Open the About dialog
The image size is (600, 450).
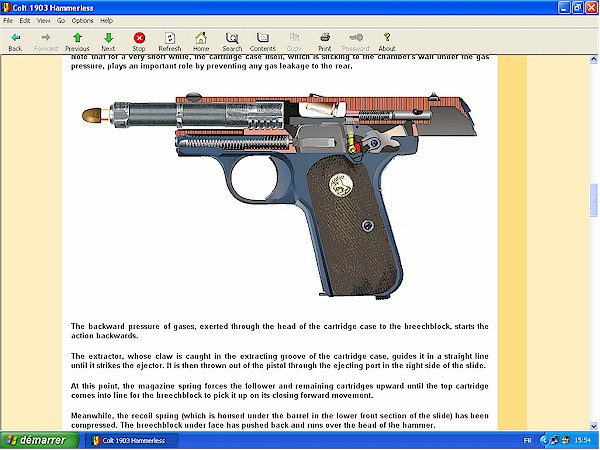point(387,42)
